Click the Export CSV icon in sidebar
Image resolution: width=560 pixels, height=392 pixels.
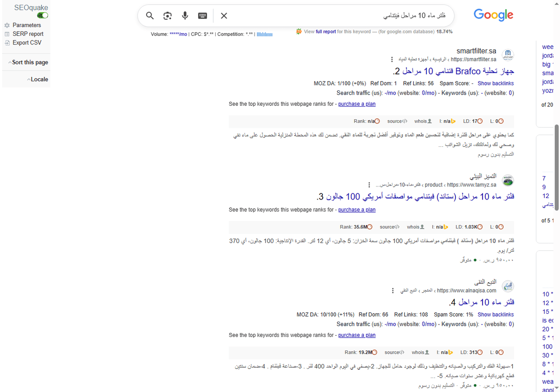point(7,42)
